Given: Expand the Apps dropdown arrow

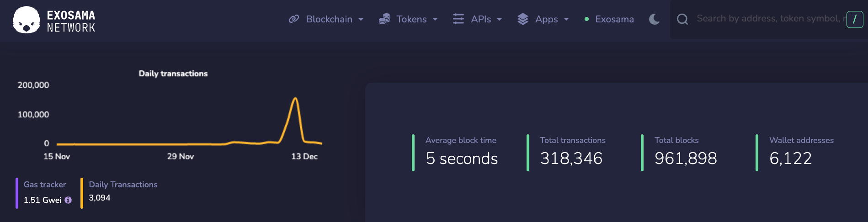Looking at the screenshot, I should click(x=566, y=20).
